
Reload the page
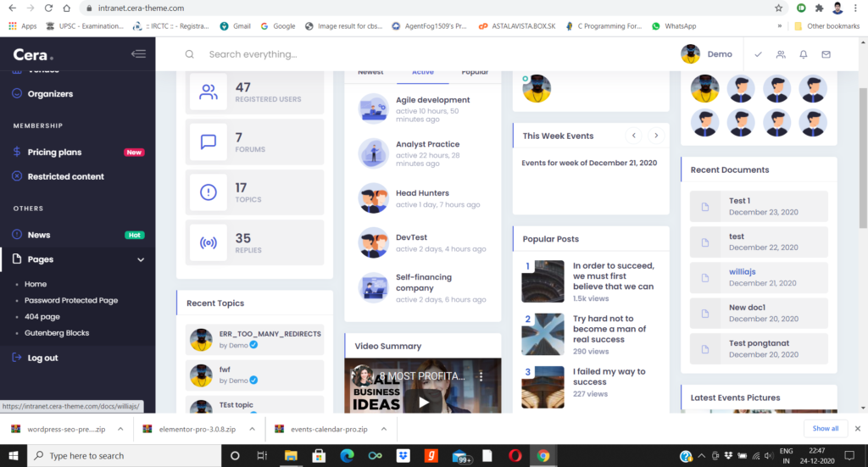(48, 8)
